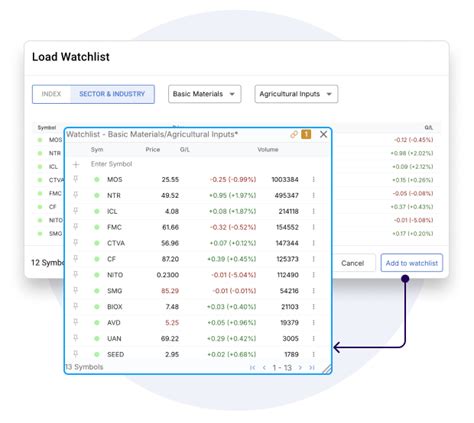Pin the CF row
This screenshot has width=474, height=423.
(76, 259)
